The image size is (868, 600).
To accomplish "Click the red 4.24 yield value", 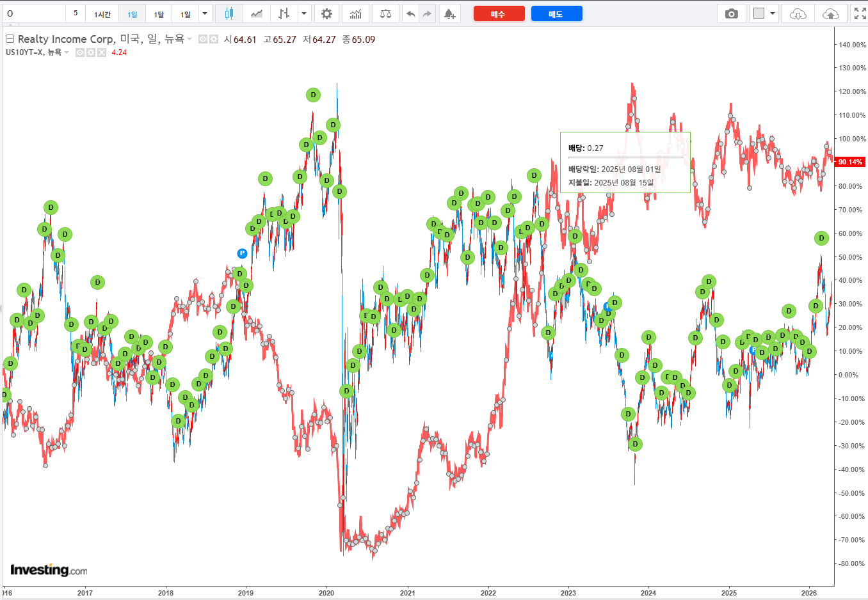I will [119, 52].
